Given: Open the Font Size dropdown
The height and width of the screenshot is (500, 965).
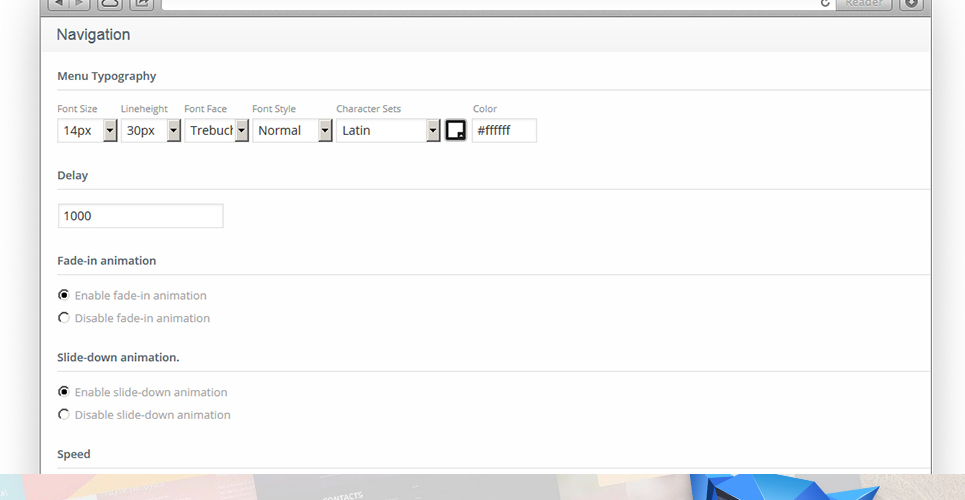Looking at the screenshot, I should click(x=87, y=131).
